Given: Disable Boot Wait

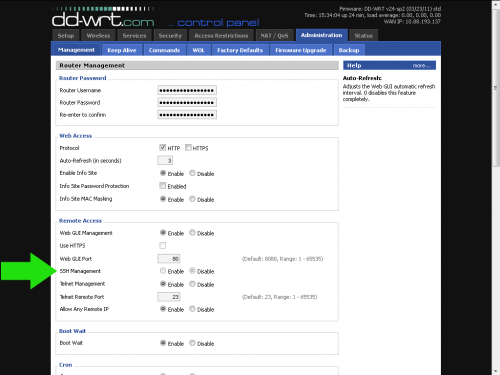Looking at the screenshot, I should coord(192,343).
